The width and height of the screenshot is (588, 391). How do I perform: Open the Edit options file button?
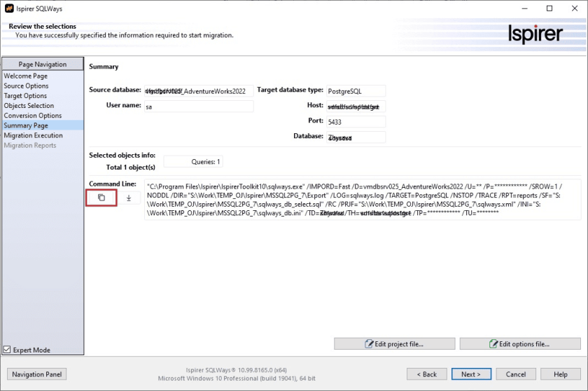519,344
